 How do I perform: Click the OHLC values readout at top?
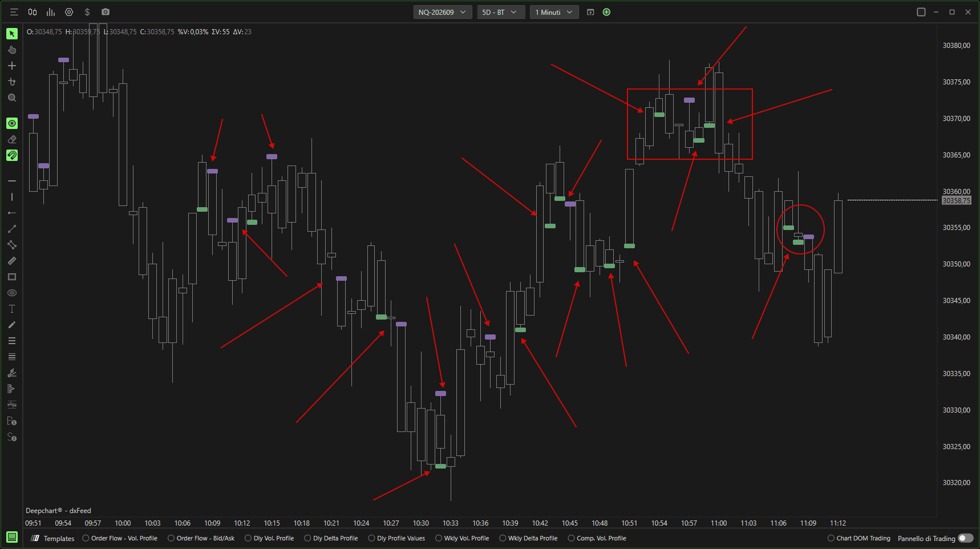[139, 32]
